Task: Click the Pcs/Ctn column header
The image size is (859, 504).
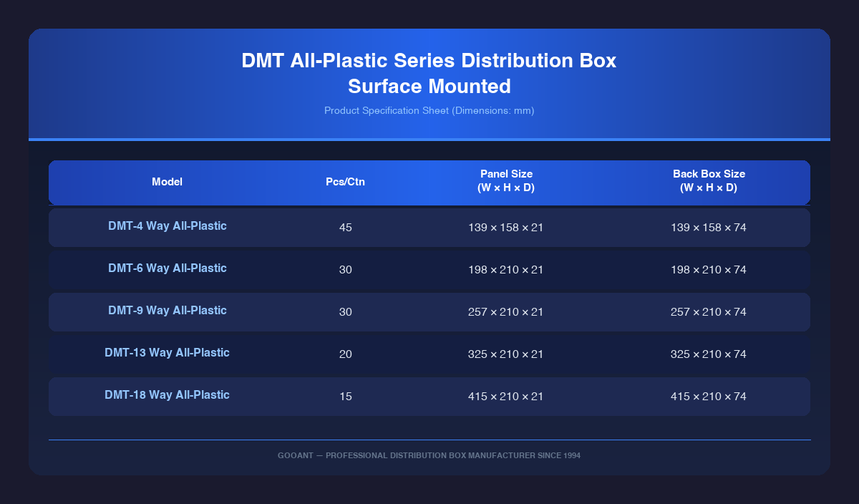Action: (345, 182)
